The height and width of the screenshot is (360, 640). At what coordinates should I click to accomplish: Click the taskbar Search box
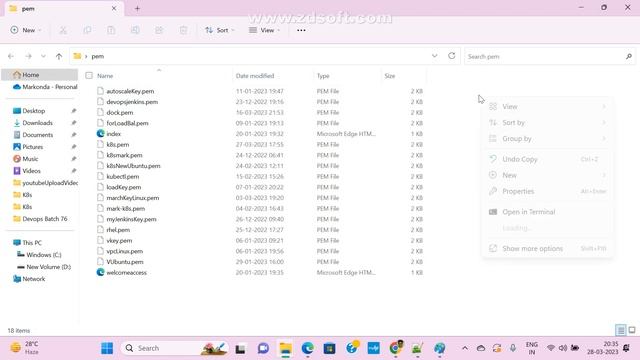(x=174, y=348)
